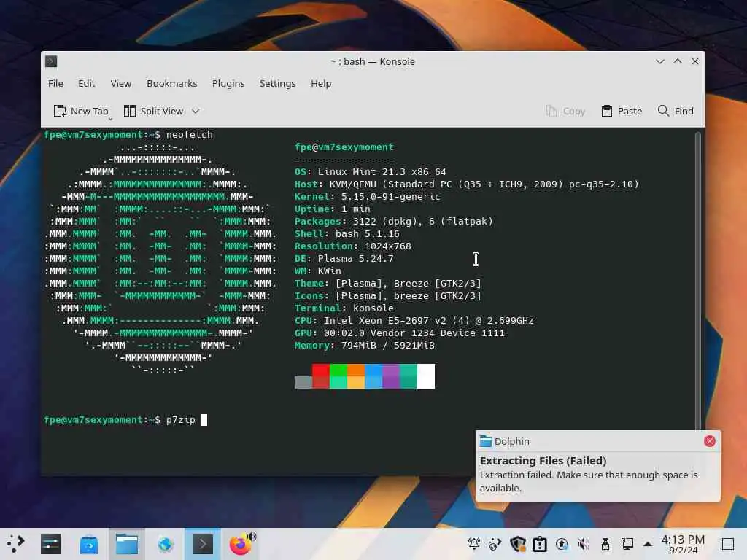Open the Plasma application launcher

(15, 544)
